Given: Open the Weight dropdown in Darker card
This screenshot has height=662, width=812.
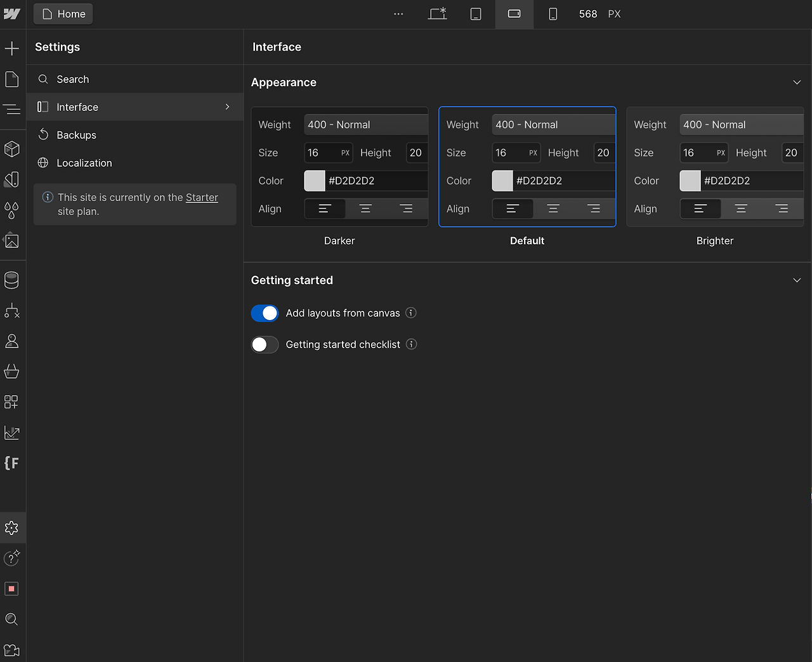Looking at the screenshot, I should tap(366, 125).
